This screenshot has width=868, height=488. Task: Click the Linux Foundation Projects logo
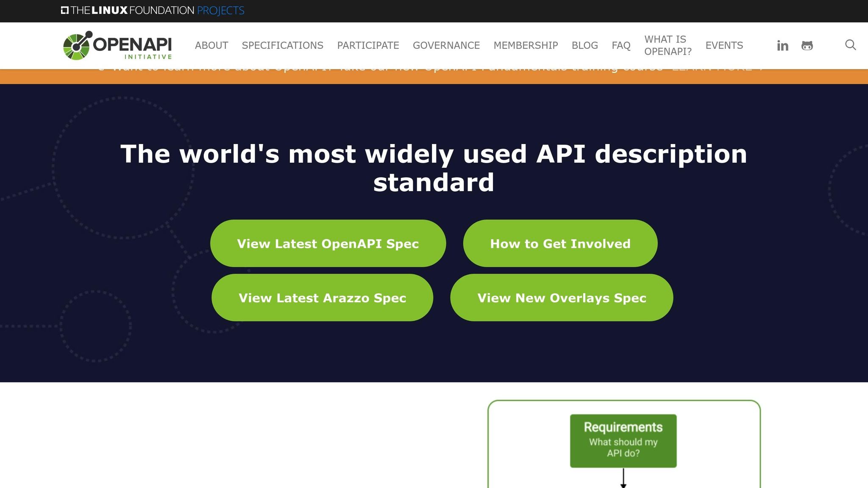point(153,11)
